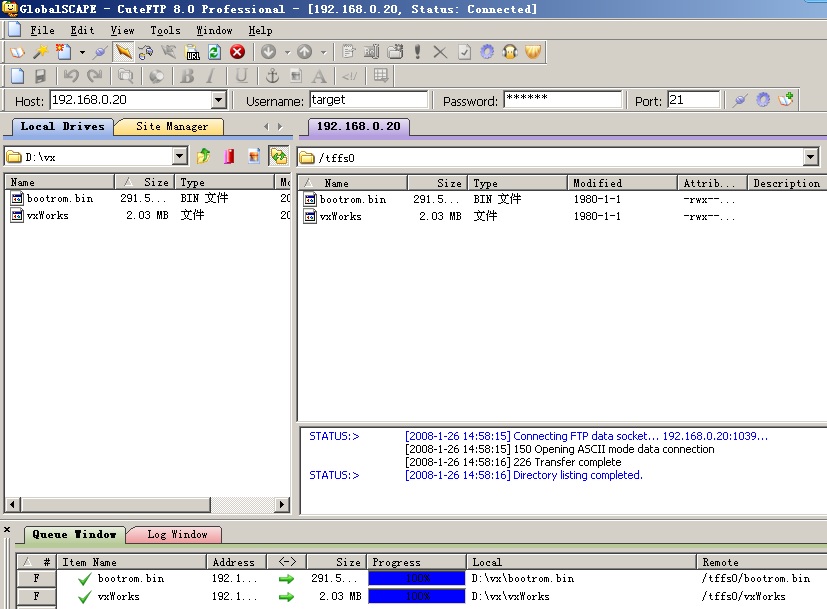Click the bootrom.bin 100% progress bar in queue
Screen dimensions: 827x609
coord(417,578)
